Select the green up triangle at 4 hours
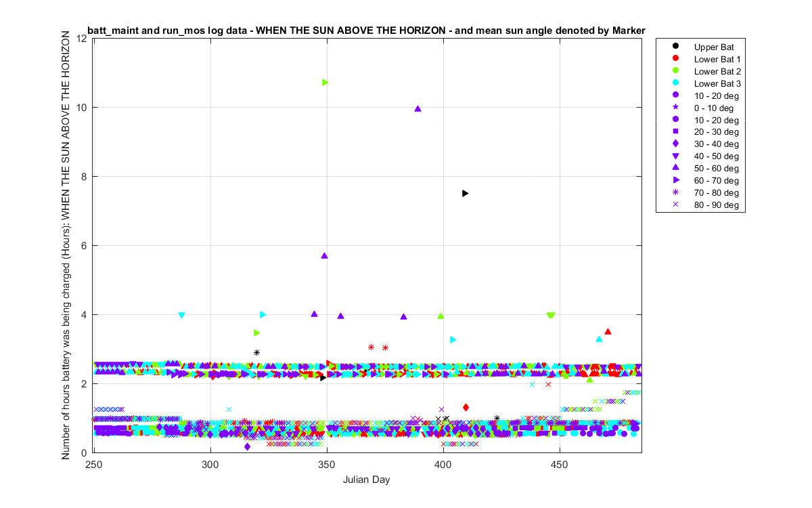This screenshot has width=812, height=508. click(441, 316)
